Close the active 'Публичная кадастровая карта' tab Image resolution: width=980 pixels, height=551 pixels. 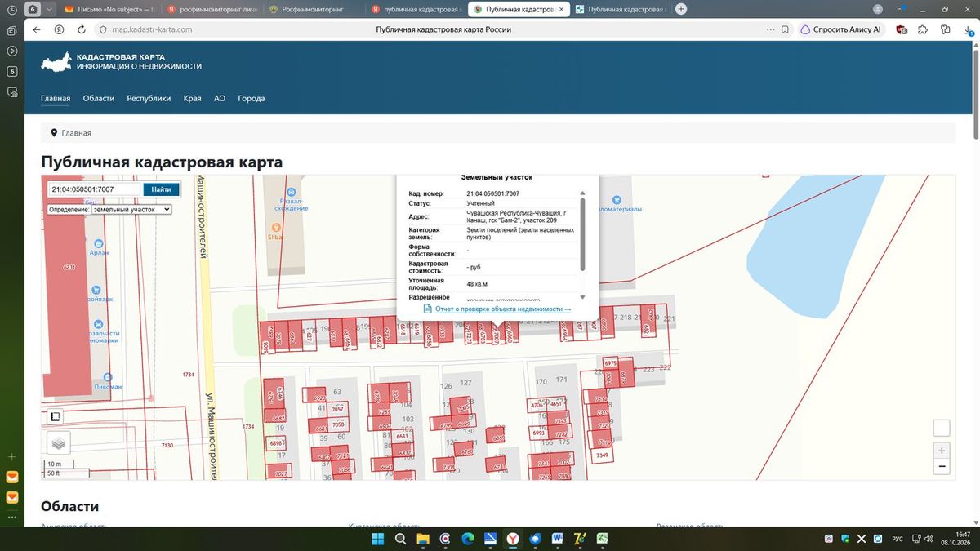[x=559, y=9]
